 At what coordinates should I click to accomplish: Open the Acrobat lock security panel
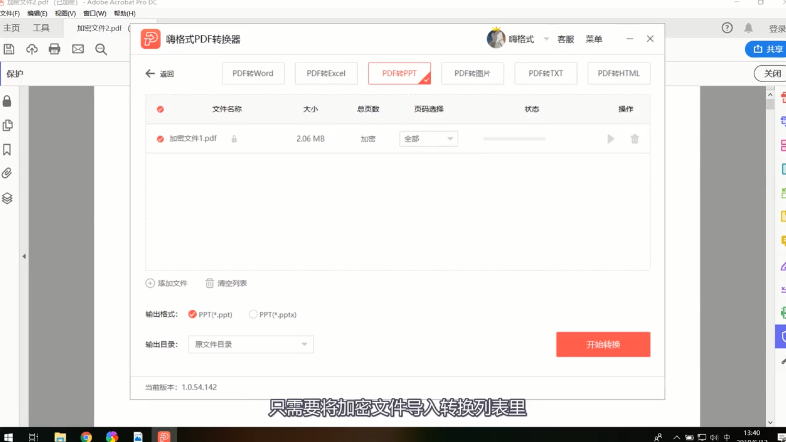(7, 101)
